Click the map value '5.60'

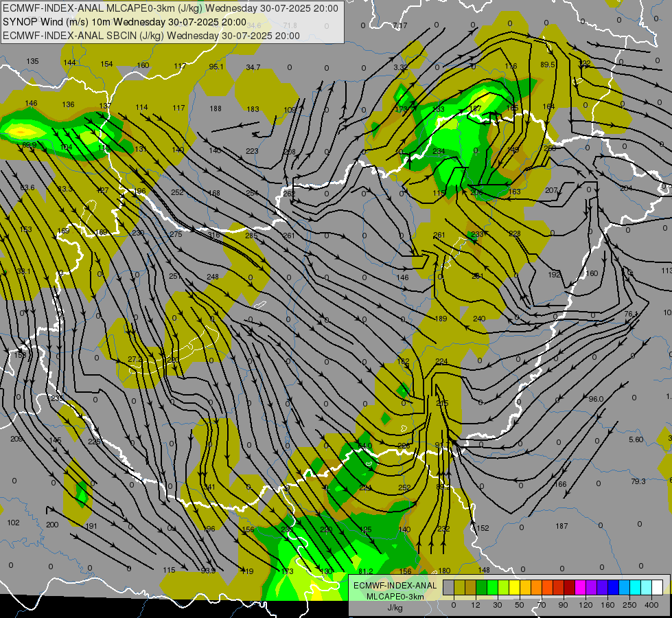tap(636, 439)
